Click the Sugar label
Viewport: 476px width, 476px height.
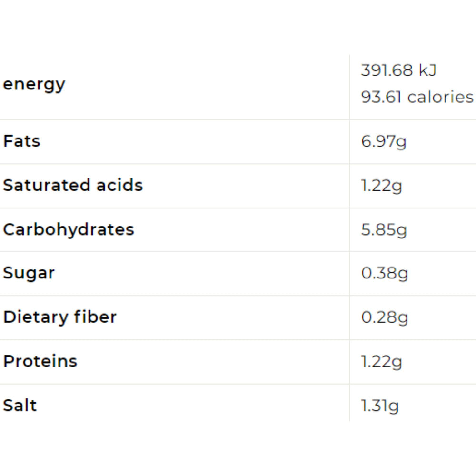[29, 273]
